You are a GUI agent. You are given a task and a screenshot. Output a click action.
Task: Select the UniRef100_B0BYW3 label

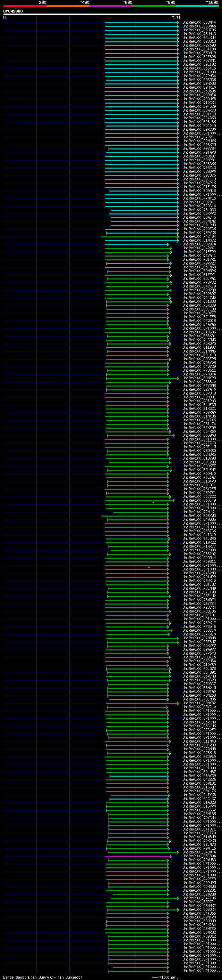[x=199, y=516]
